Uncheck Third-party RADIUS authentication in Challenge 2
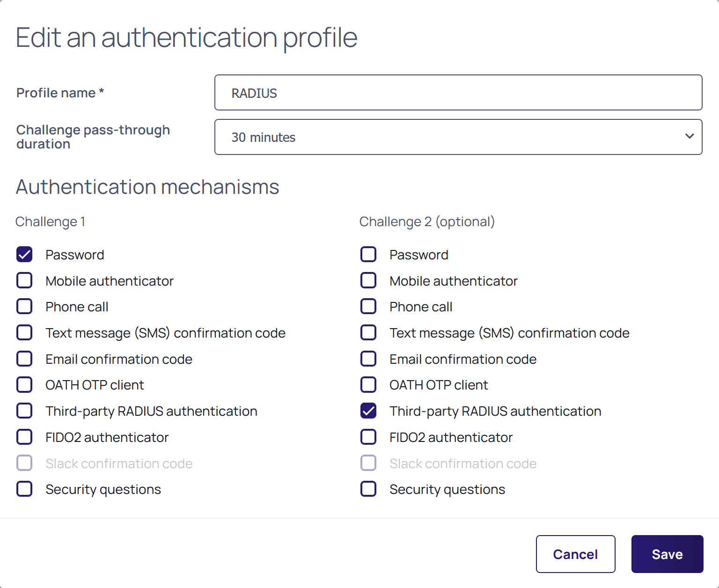 pyautogui.click(x=368, y=411)
